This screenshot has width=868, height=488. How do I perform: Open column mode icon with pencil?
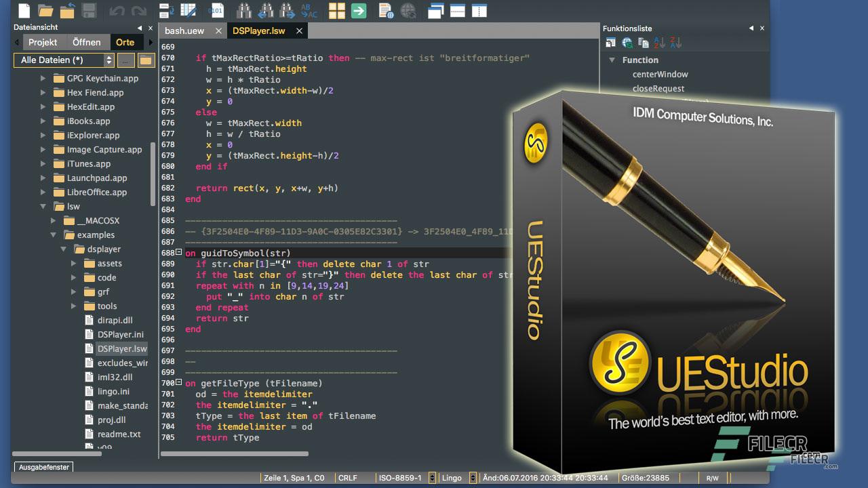188,10
